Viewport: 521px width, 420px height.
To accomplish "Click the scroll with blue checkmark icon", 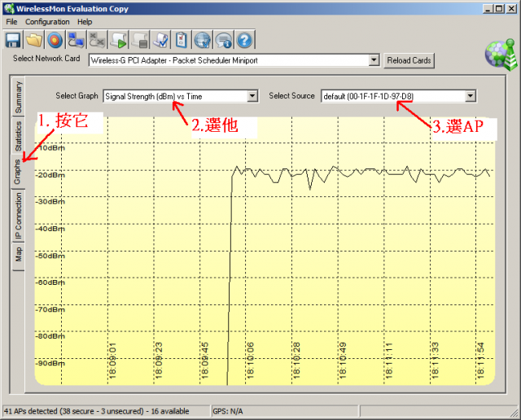I will 161,40.
